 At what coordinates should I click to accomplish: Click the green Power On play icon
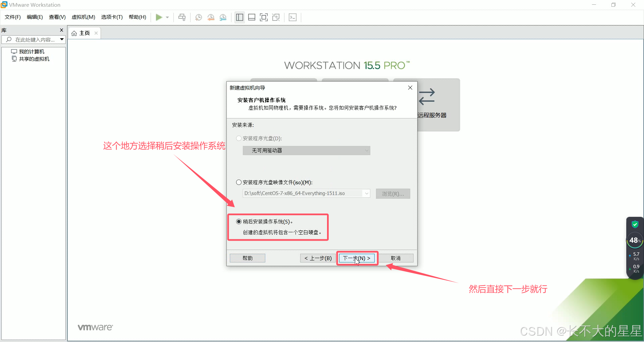[159, 17]
